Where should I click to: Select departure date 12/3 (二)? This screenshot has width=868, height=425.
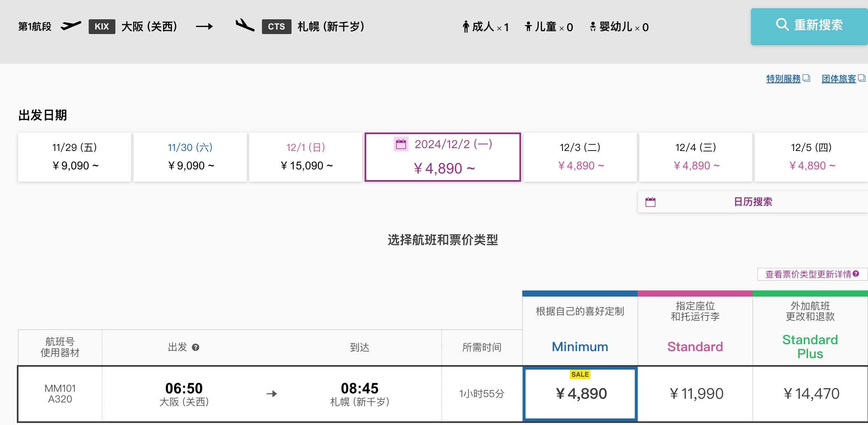pos(580,157)
